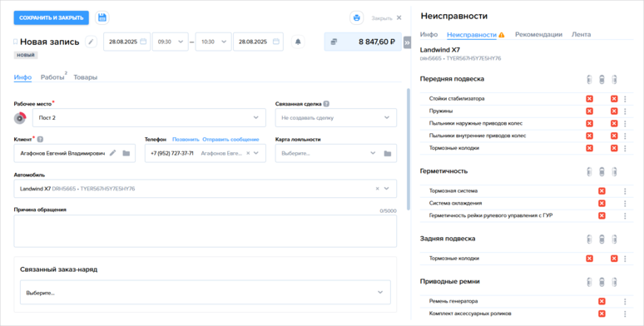Click the pencil icon beside Новая запись
Screen dimensions: 644x326
[x=92, y=42]
